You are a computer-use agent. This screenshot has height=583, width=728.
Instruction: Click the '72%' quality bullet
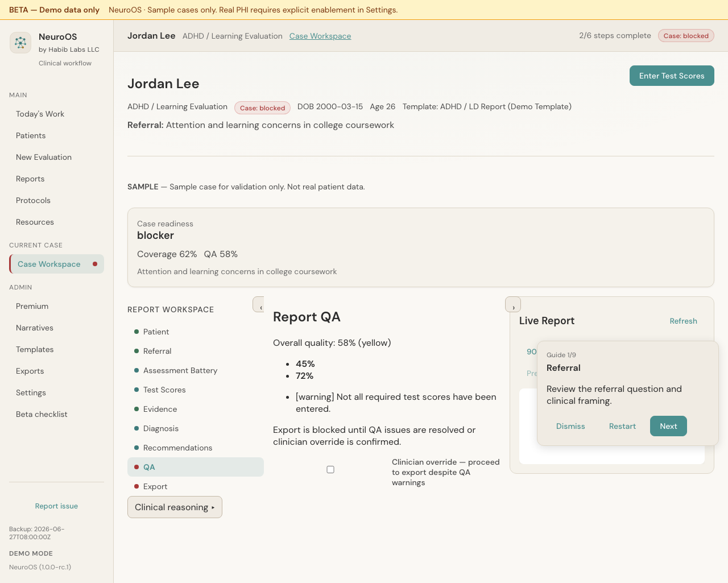[x=304, y=376]
